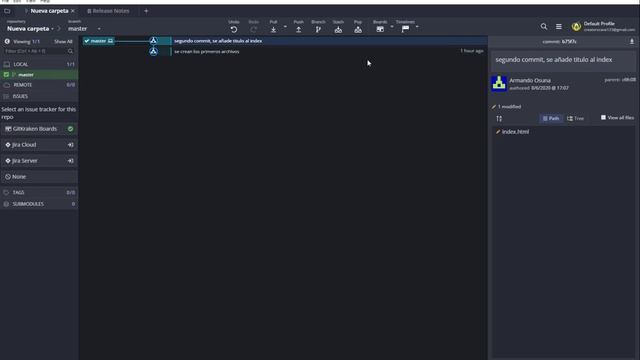The width and height of the screenshot is (640, 360).
Task: Open GitKraken Boards from toolbar
Action: (380, 29)
